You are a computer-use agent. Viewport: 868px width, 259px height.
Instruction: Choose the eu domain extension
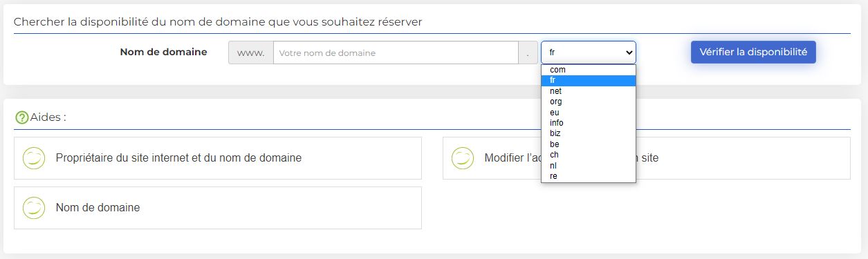[589, 113]
